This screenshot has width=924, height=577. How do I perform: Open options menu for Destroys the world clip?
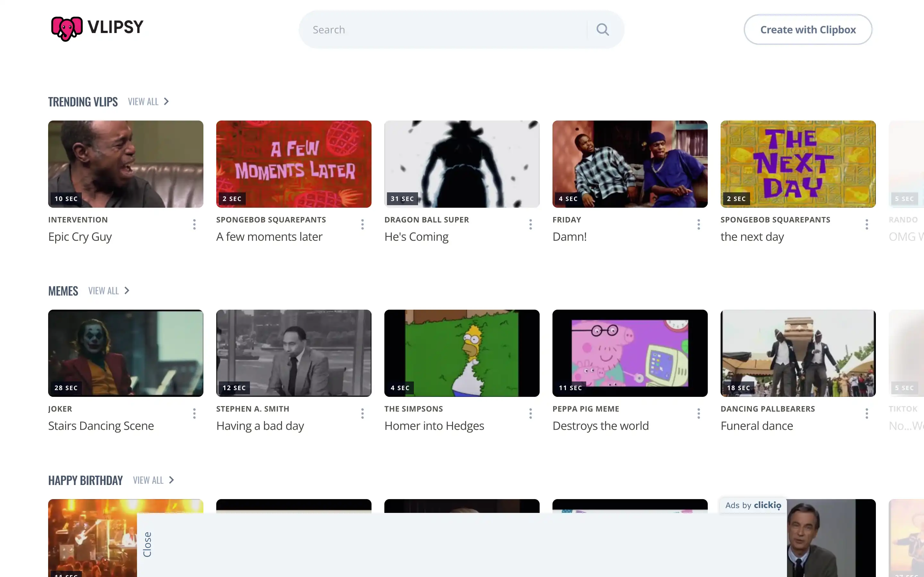698,413
